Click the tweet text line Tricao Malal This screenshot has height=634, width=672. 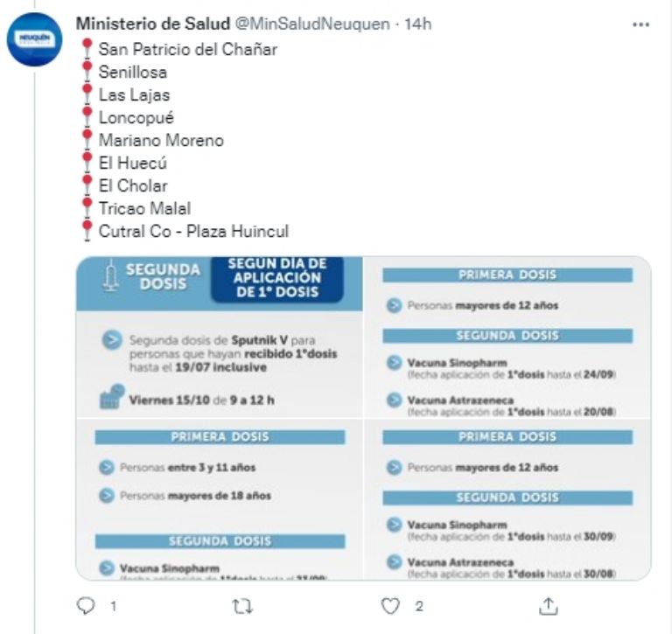pyautogui.click(x=145, y=208)
